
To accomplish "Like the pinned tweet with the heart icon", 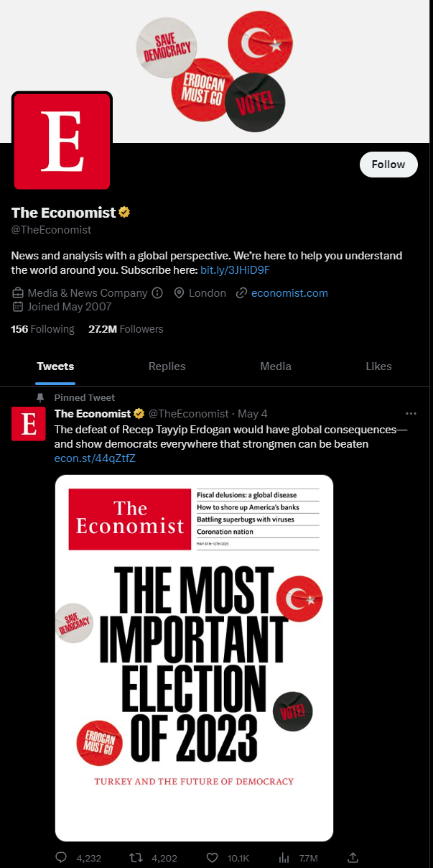I will tap(212, 857).
